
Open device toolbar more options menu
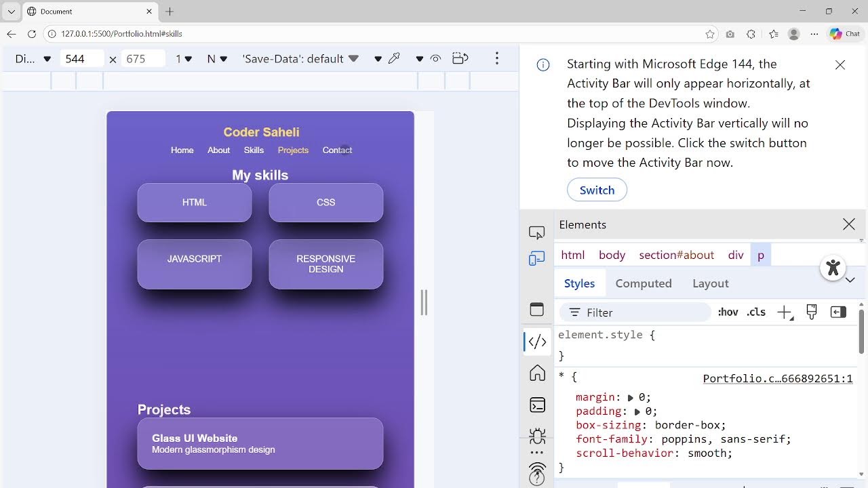pos(497,58)
